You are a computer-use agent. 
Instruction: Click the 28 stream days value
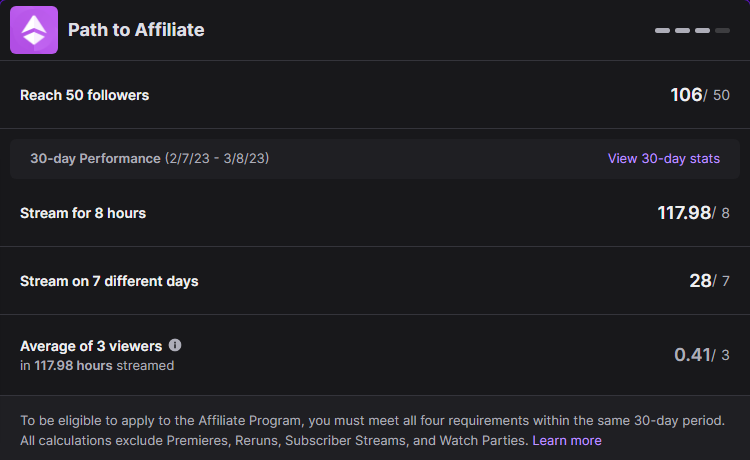(700, 281)
